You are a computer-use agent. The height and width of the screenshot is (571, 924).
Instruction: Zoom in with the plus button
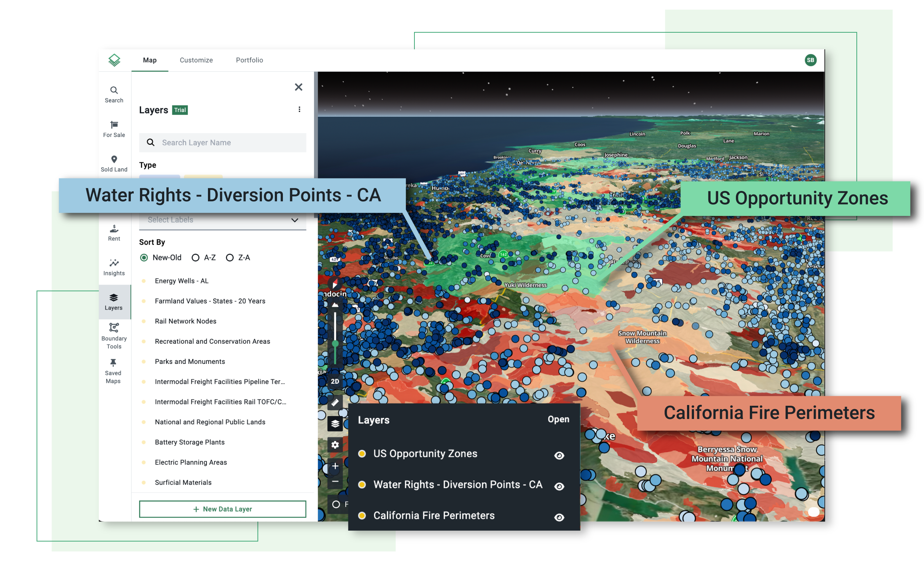[335, 466]
